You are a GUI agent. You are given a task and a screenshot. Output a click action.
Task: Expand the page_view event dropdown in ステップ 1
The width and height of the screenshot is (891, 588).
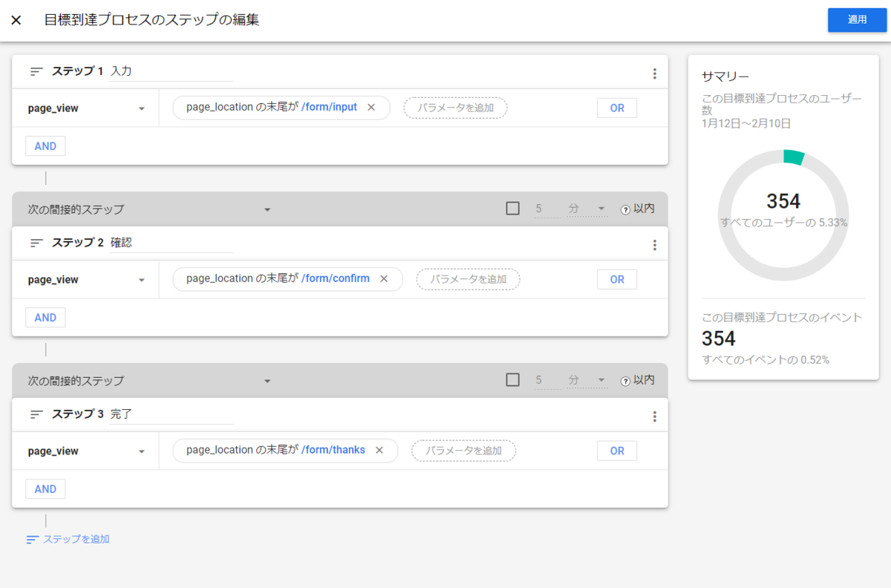click(141, 108)
